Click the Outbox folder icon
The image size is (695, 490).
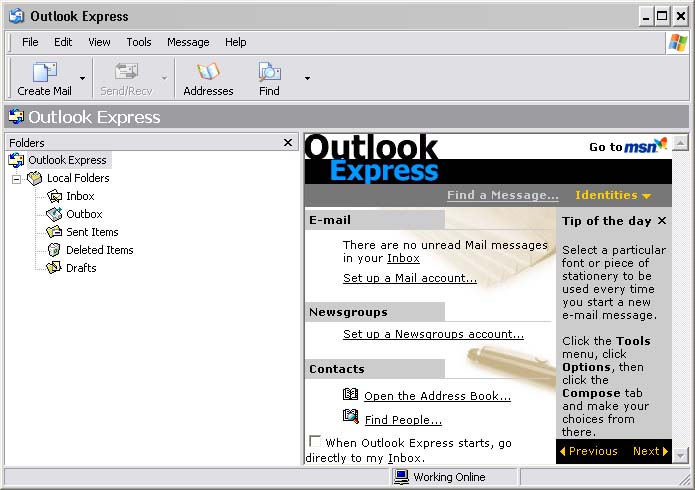point(55,214)
